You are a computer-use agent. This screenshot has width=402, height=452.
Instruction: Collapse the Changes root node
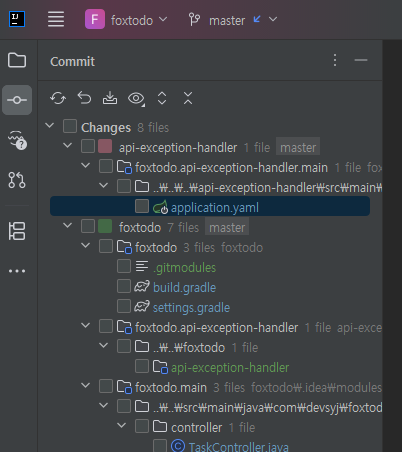[x=50, y=126]
